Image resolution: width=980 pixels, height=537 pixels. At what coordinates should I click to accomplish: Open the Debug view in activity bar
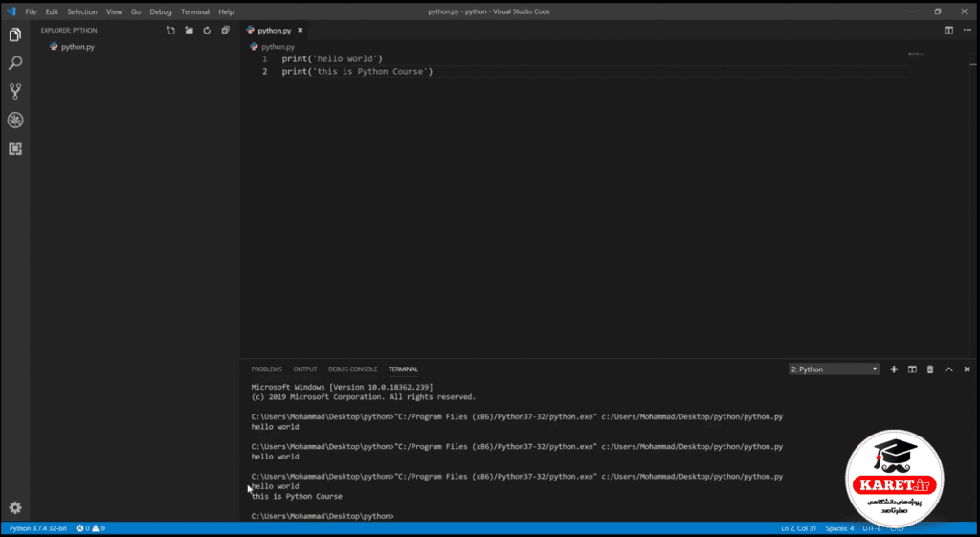click(15, 120)
